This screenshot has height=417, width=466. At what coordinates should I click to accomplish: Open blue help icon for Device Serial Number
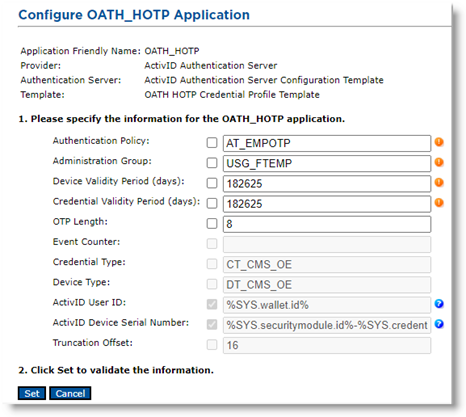point(439,324)
